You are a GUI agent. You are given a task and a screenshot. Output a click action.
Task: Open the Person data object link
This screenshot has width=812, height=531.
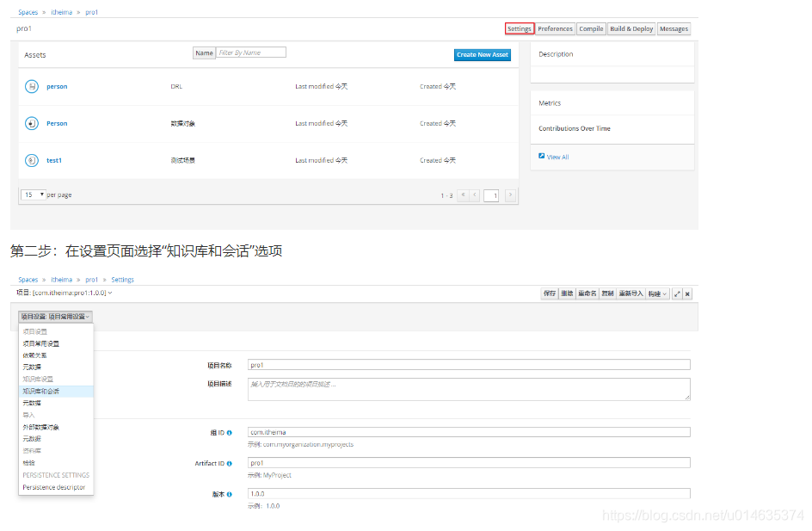57,123
